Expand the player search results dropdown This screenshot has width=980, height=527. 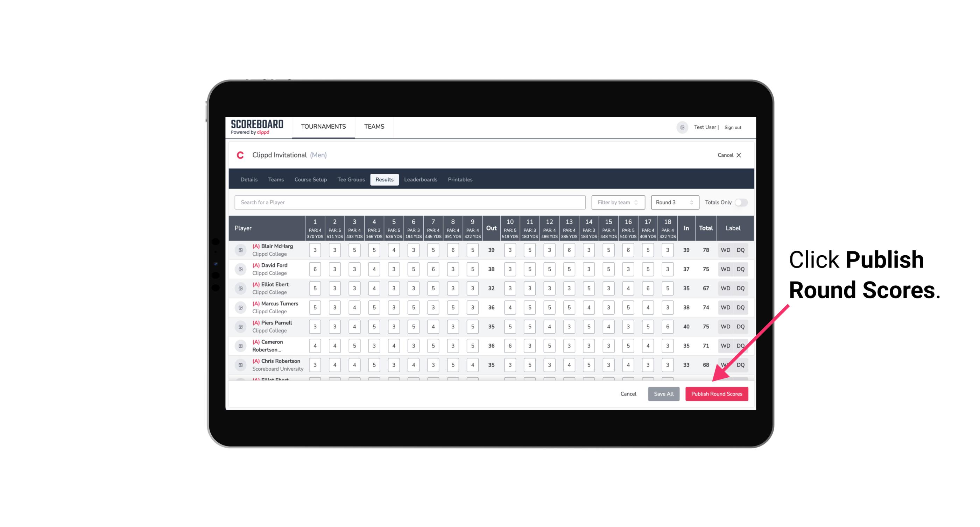(411, 202)
